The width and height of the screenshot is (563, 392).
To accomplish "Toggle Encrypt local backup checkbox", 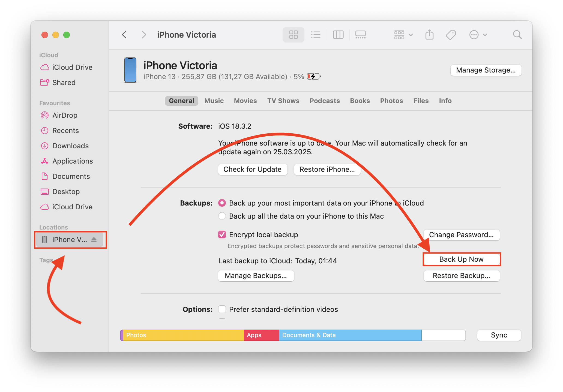I will [222, 235].
